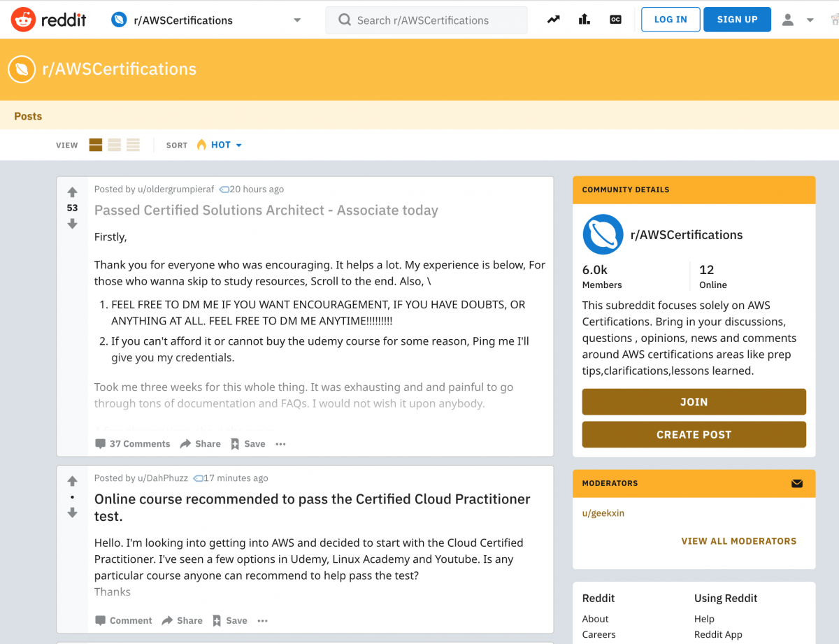The width and height of the screenshot is (839, 644).
Task: Open the VIEW ALL MODERATORS link
Action: 739,541
